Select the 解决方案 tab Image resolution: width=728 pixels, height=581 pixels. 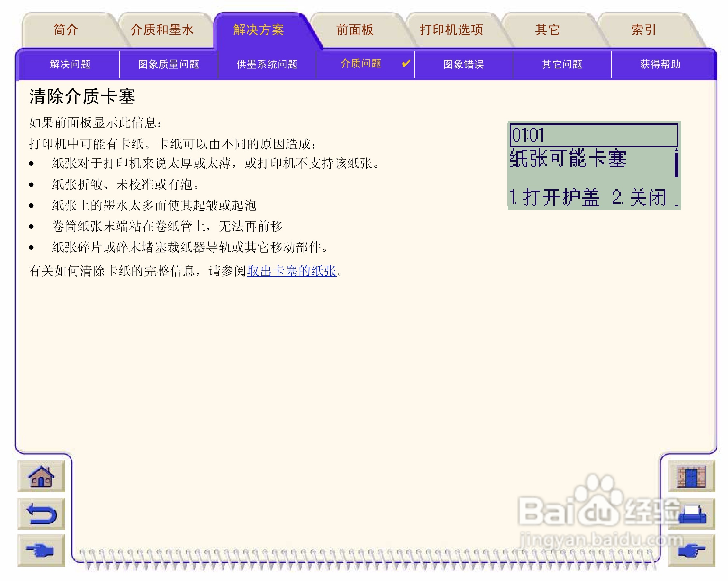tap(259, 30)
